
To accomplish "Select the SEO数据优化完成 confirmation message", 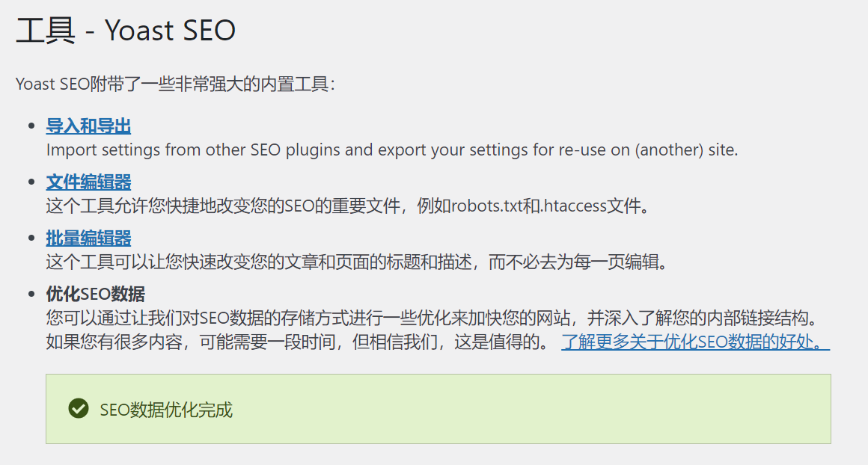I will pyautogui.click(x=166, y=409).
